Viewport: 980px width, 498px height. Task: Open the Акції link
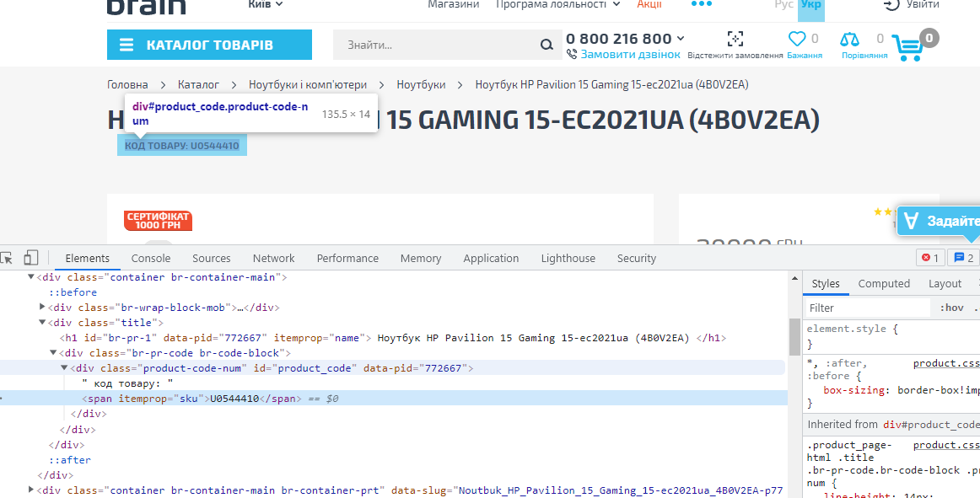(x=649, y=4)
